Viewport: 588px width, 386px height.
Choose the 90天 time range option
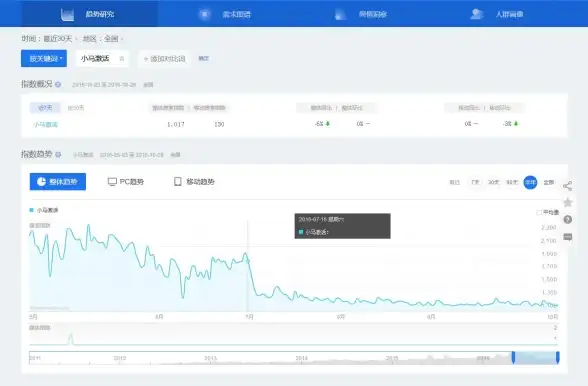tap(512, 182)
